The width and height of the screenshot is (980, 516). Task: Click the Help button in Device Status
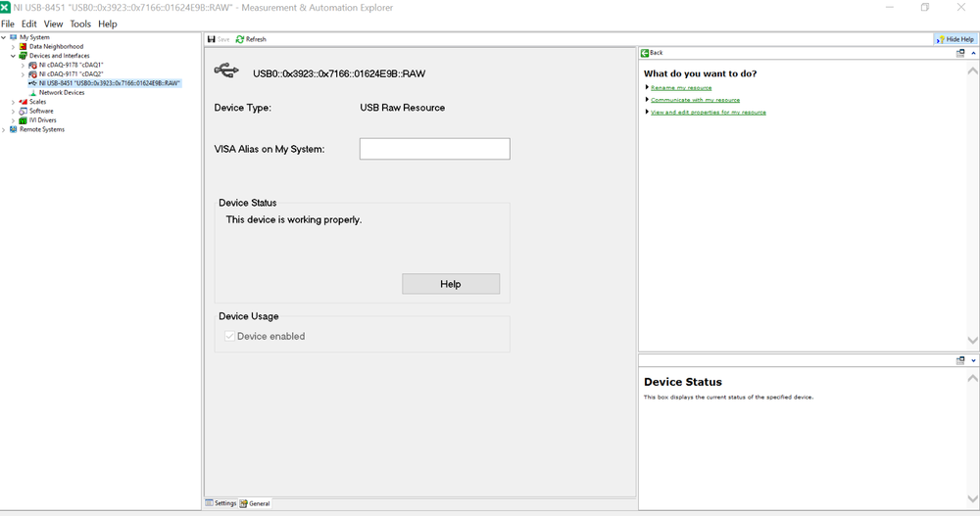point(450,284)
